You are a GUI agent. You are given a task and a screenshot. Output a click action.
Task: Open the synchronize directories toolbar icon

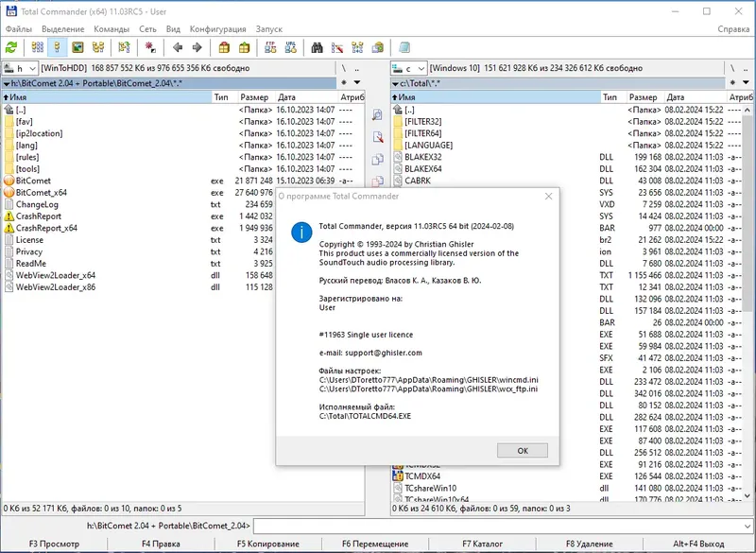click(357, 47)
